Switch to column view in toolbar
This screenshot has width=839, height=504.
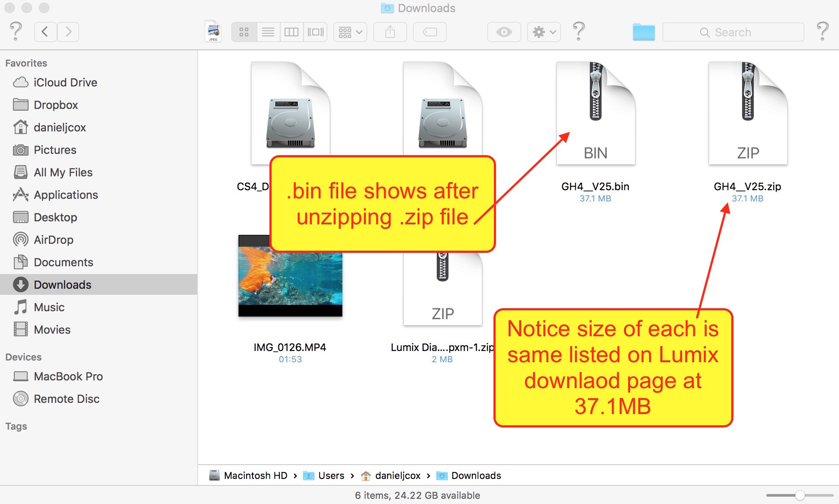click(291, 32)
